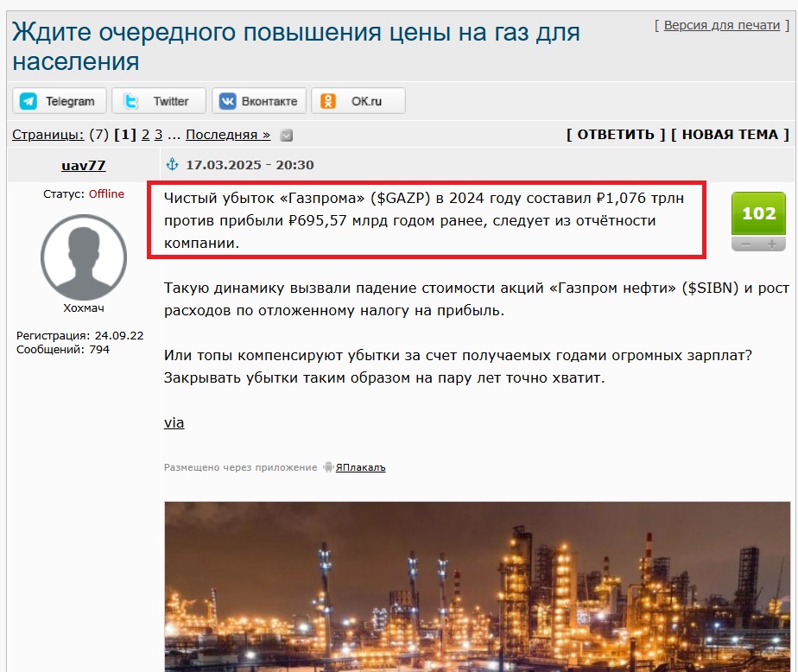Share the topic on Вконтакте

pos(258,101)
